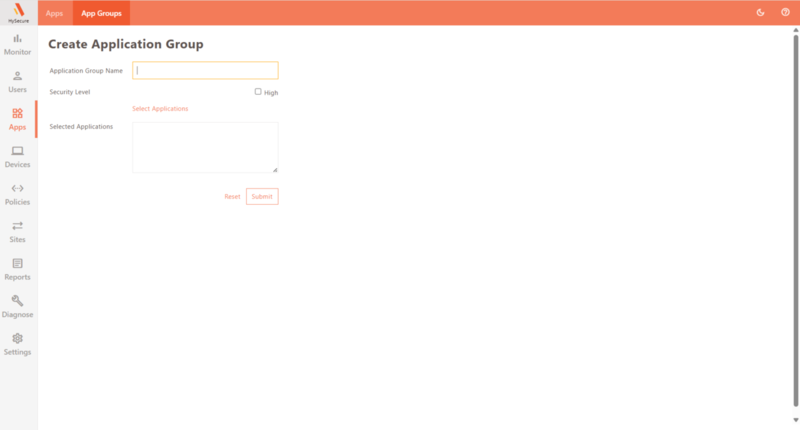Click the scrollbar down arrow
Screen dimensions: 800x430
pyautogui.click(x=795, y=420)
